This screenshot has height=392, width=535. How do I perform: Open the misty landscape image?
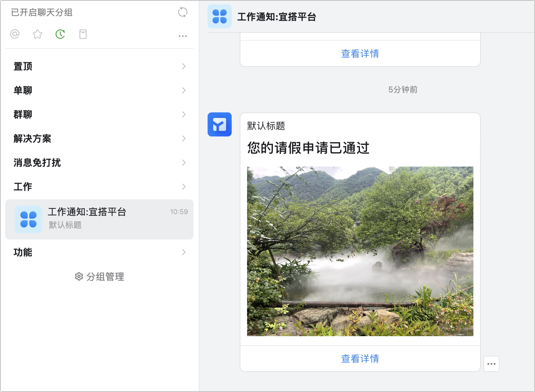point(360,251)
